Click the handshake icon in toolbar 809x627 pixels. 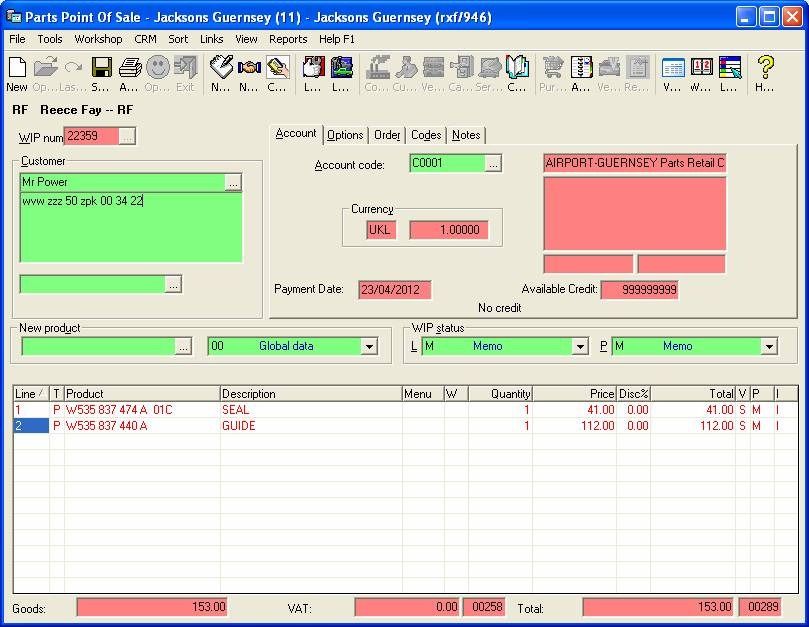pyautogui.click(x=249, y=68)
